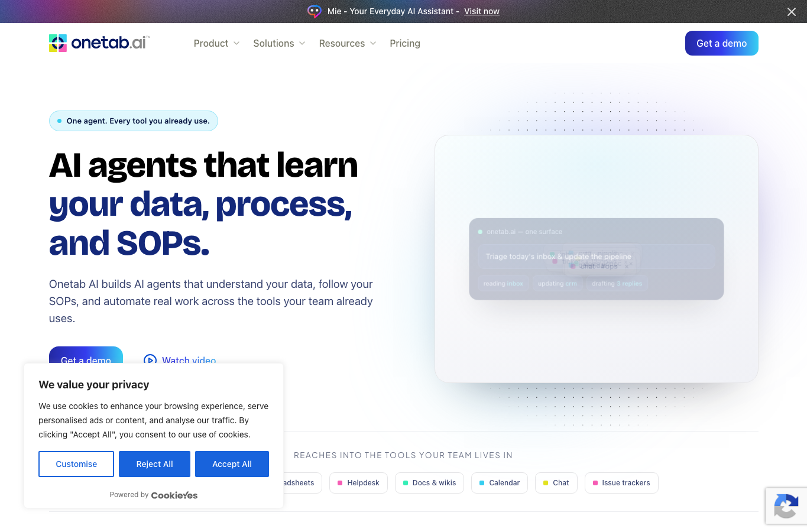Click the reCAPTCHA badge icon
The height and width of the screenshot is (532, 807).
[786, 506]
